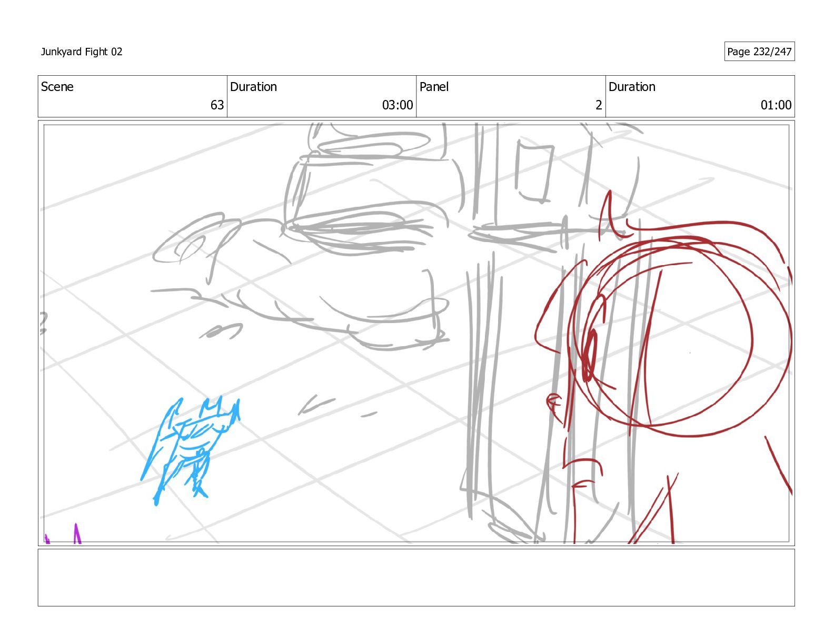Viewport: 834px width, 644px height.
Task: Select the panel number 2 value
Action: click(x=599, y=105)
